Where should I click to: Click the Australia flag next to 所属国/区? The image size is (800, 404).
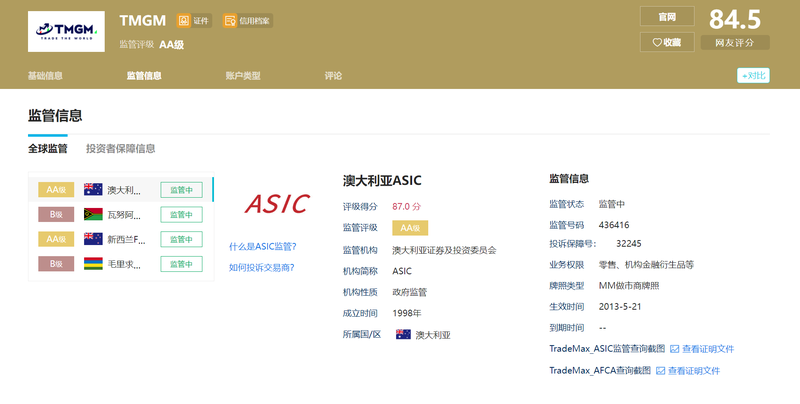tap(403, 335)
